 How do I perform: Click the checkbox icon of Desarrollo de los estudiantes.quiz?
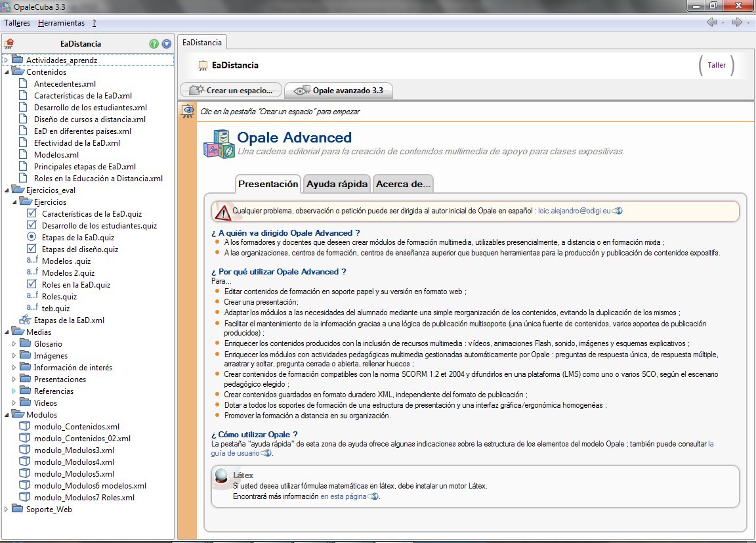point(31,225)
